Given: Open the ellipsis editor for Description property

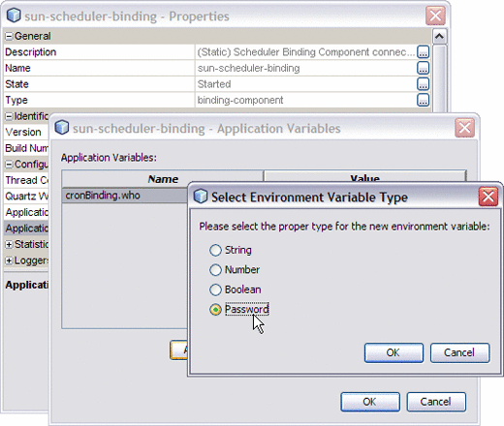Looking at the screenshot, I should point(423,52).
